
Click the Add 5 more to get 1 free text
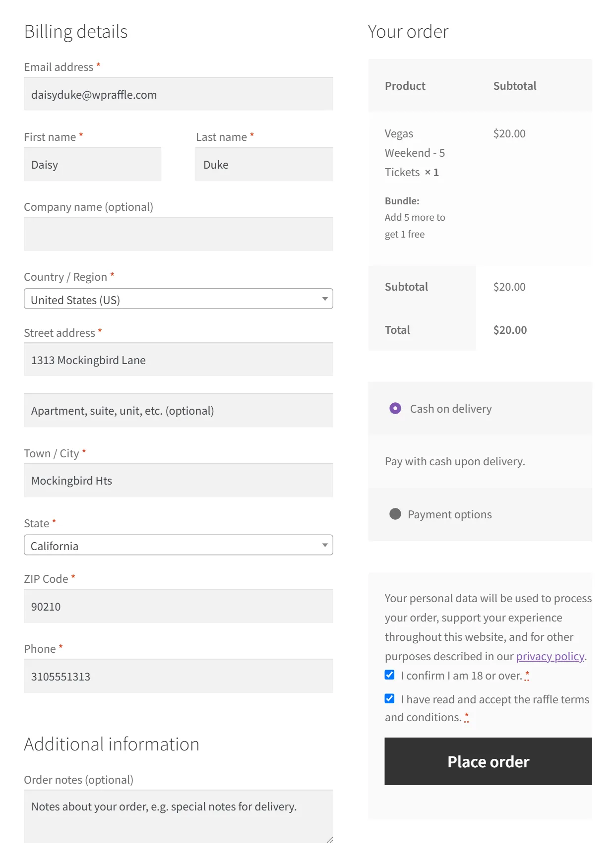click(x=415, y=226)
